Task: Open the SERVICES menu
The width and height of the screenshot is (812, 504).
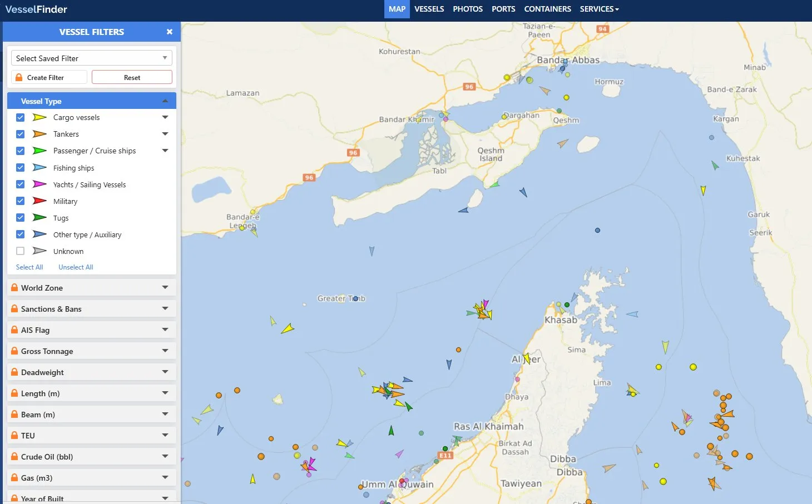Action: tap(599, 9)
